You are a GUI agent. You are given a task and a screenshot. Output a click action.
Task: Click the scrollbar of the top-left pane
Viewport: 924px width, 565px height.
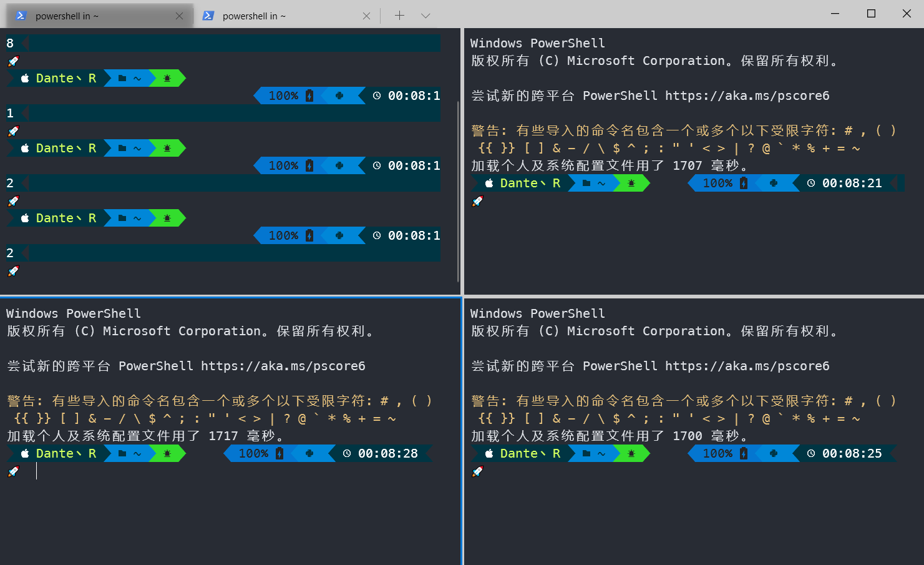click(x=459, y=190)
